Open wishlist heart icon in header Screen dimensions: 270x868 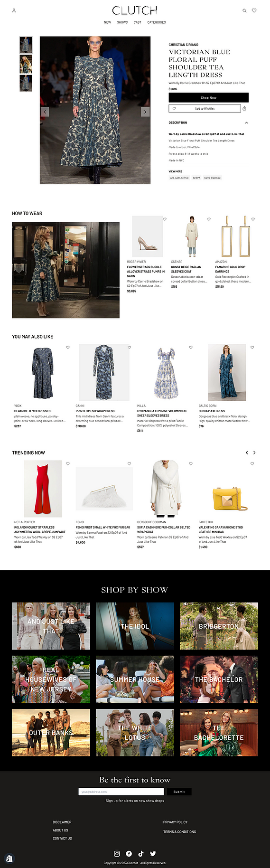[x=254, y=10]
